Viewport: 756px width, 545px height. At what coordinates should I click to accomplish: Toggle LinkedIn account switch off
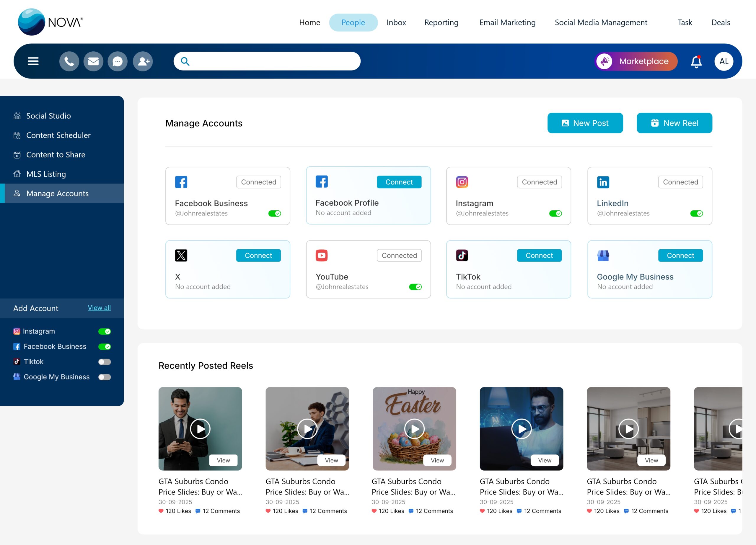click(696, 214)
